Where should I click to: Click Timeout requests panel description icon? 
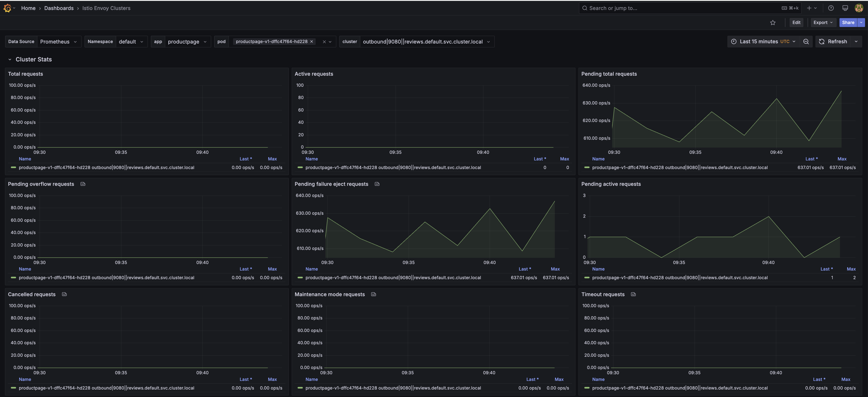click(x=633, y=294)
